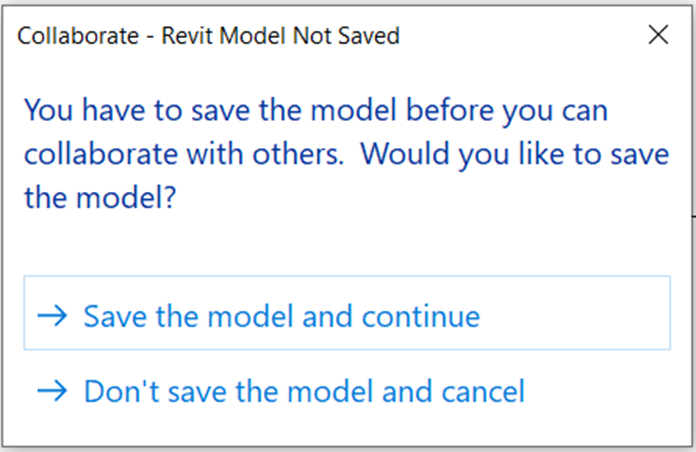Confirm saving via the outlined option box
The image size is (696, 452).
pyautogui.click(x=347, y=313)
